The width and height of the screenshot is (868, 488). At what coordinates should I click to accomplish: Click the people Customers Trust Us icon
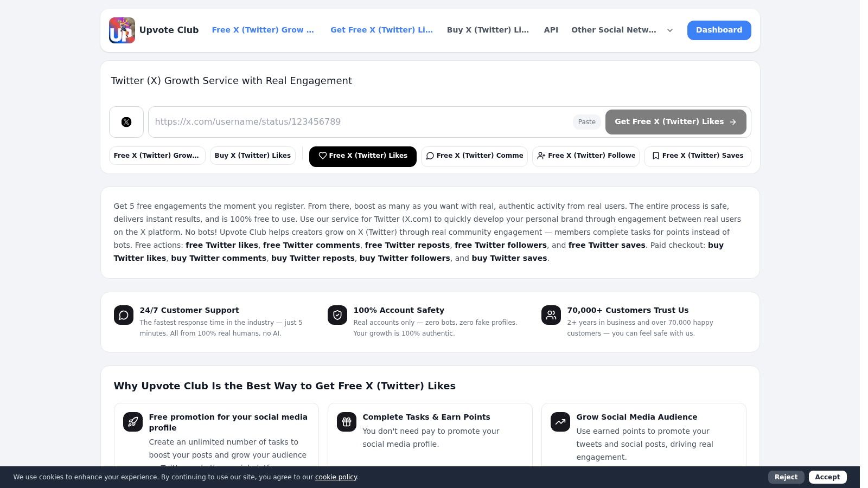tap(551, 315)
